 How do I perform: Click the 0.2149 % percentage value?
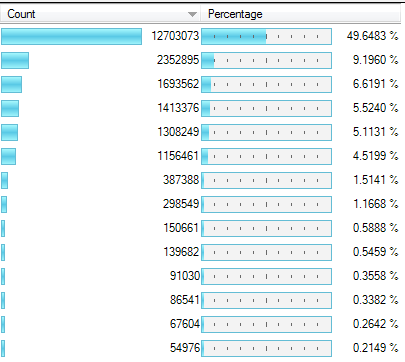pos(375,348)
